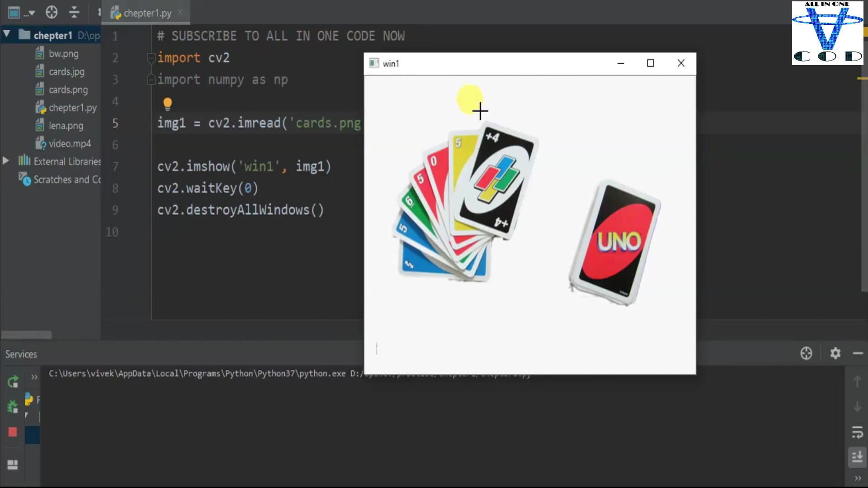This screenshot has width=868, height=488.
Task: Select the video.mp4 file in the project tree
Action: coord(71,143)
